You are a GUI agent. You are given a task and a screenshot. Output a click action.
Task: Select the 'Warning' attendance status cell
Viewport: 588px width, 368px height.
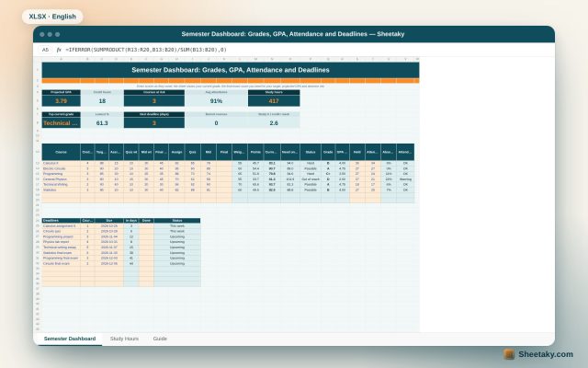[405, 179]
